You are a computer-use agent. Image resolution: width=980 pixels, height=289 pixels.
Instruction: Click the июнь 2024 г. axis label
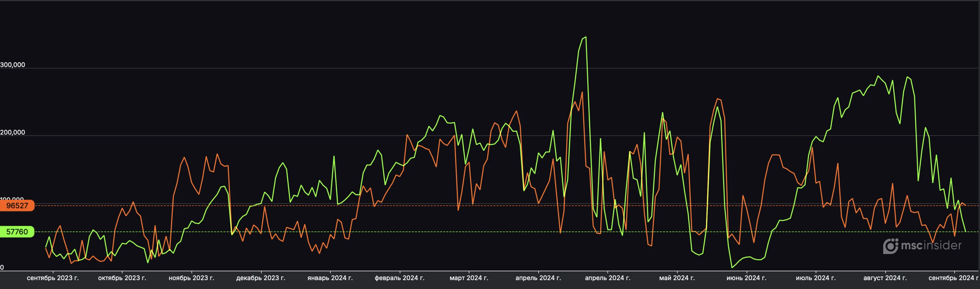tap(746, 278)
